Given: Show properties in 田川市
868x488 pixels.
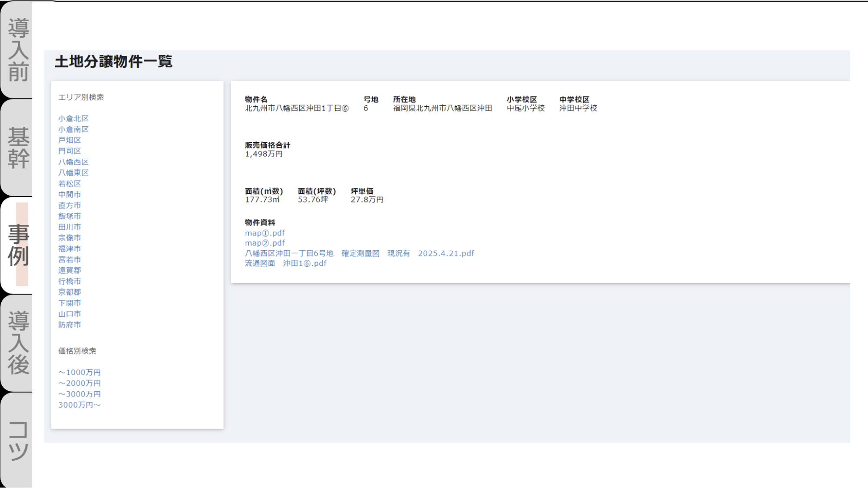Looking at the screenshot, I should point(69,227).
